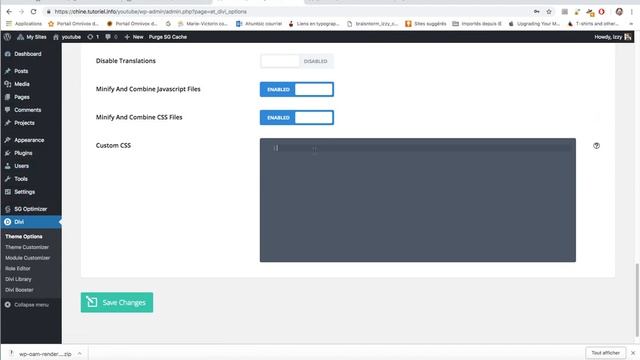The image size is (640, 360).
Task: Purge SG Cache from the admin bar
Action: point(168,37)
